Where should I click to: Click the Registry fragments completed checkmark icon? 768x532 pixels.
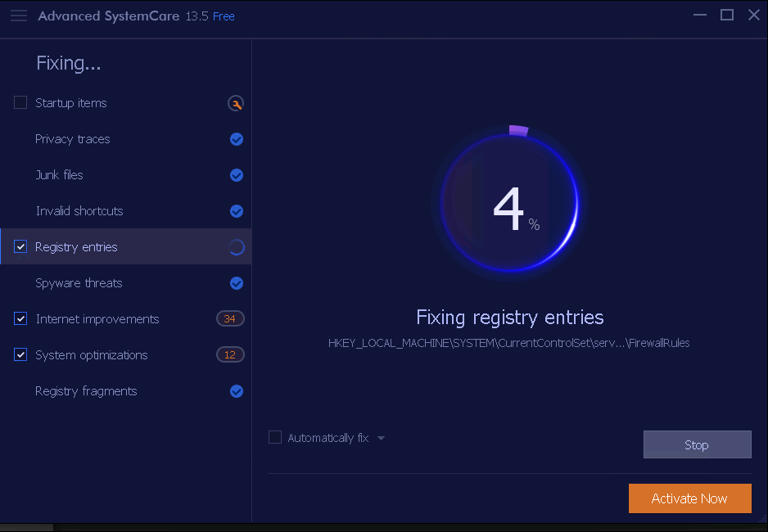237,391
